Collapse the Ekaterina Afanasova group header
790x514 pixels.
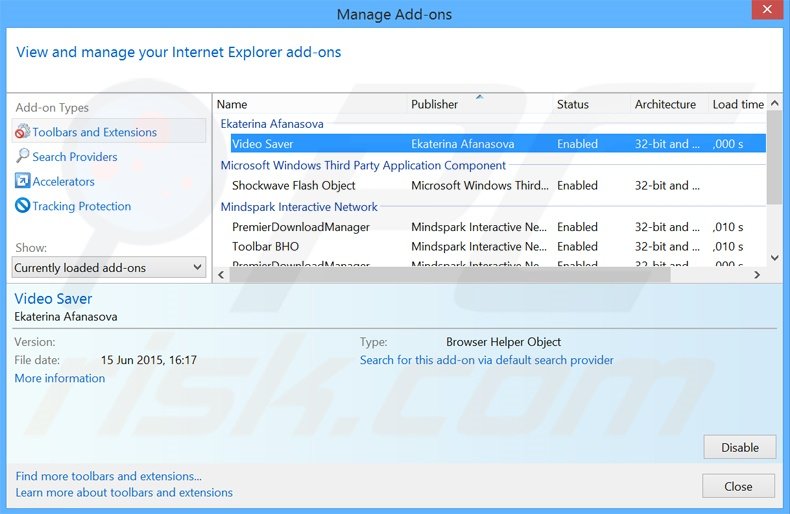tap(271, 124)
